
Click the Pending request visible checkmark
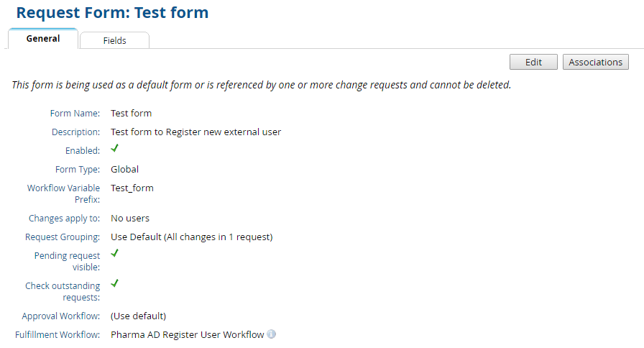click(x=114, y=253)
